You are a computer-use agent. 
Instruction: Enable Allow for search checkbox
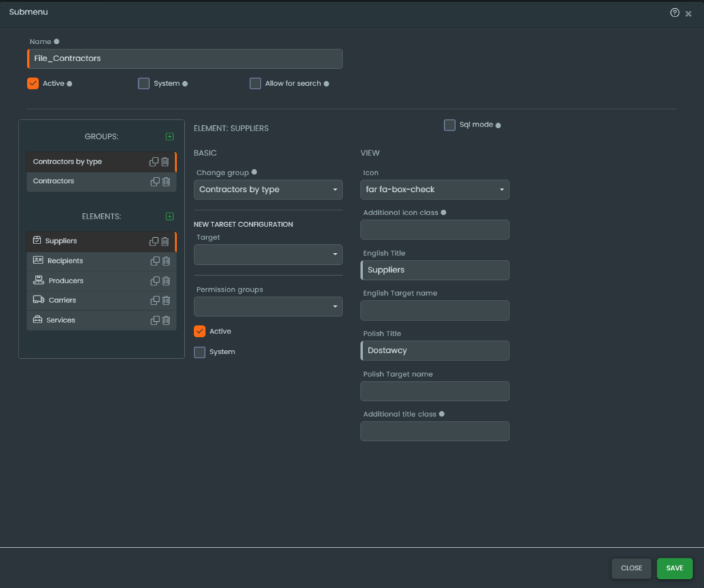(x=255, y=83)
